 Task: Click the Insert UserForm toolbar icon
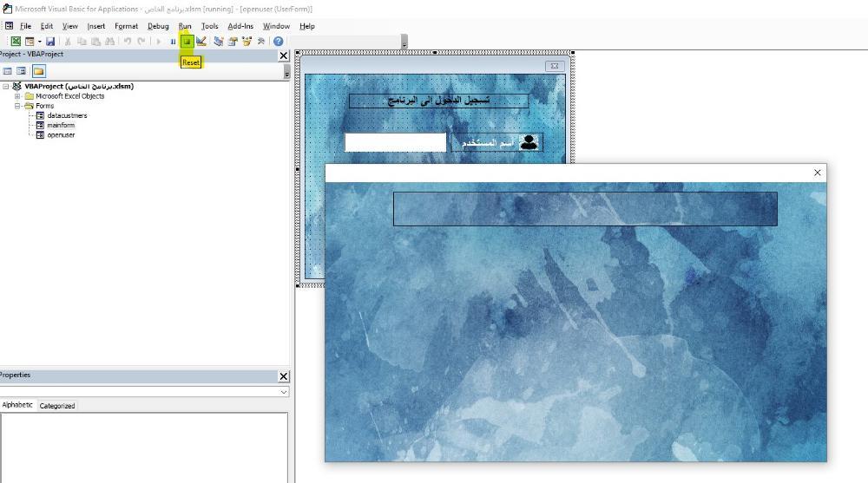click(30, 42)
